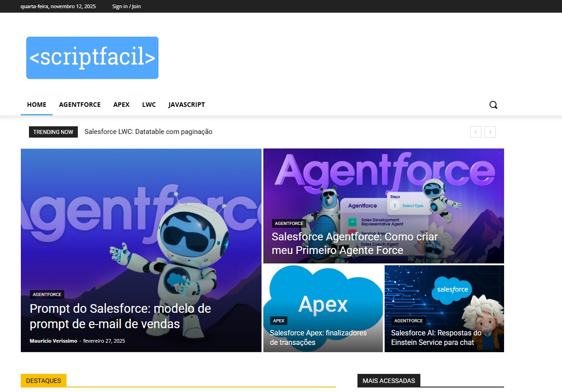Select Apex in navigation bar
This screenshot has height=392, width=562.
click(121, 105)
